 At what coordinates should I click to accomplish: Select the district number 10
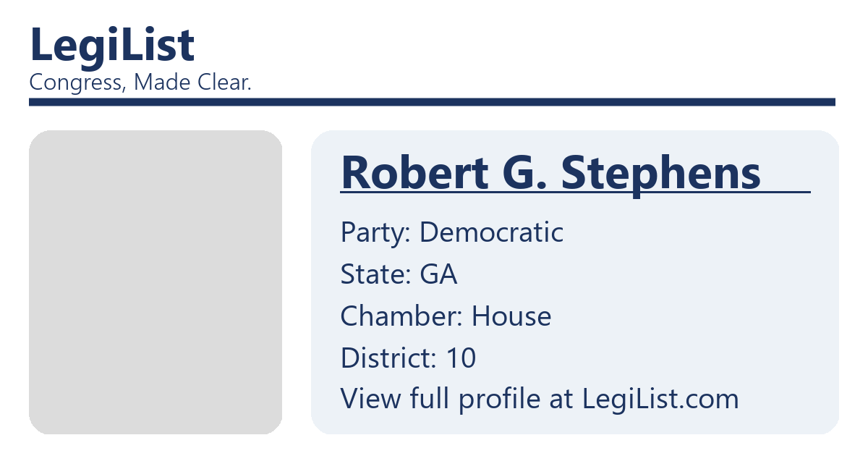click(x=461, y=358)
